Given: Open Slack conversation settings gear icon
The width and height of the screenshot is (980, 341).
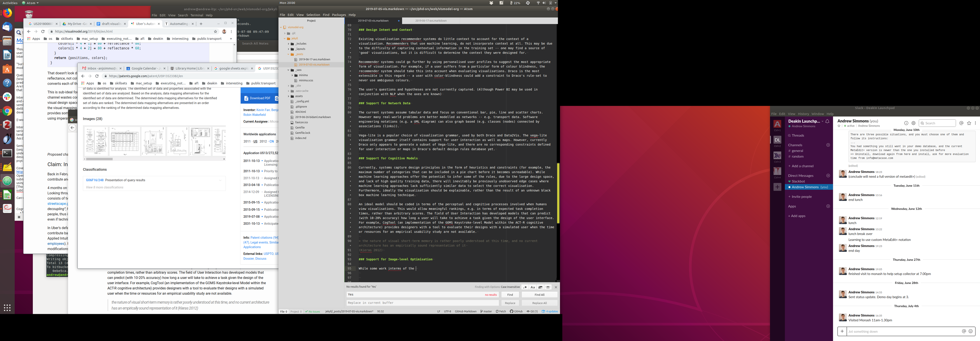Looking at the screenshot, I should pos(913,123).
